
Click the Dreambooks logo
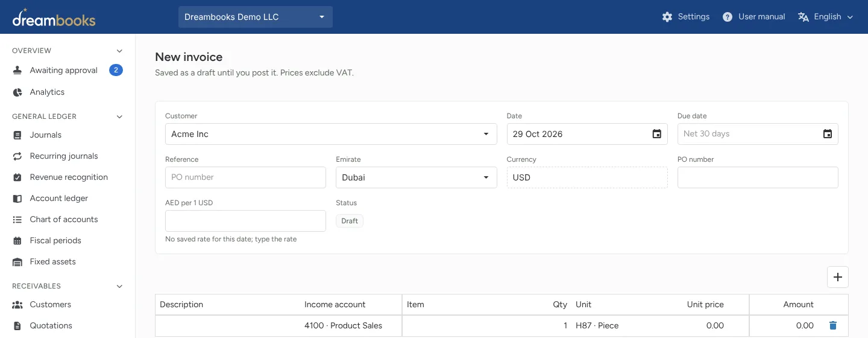click(x=54, y=18)
